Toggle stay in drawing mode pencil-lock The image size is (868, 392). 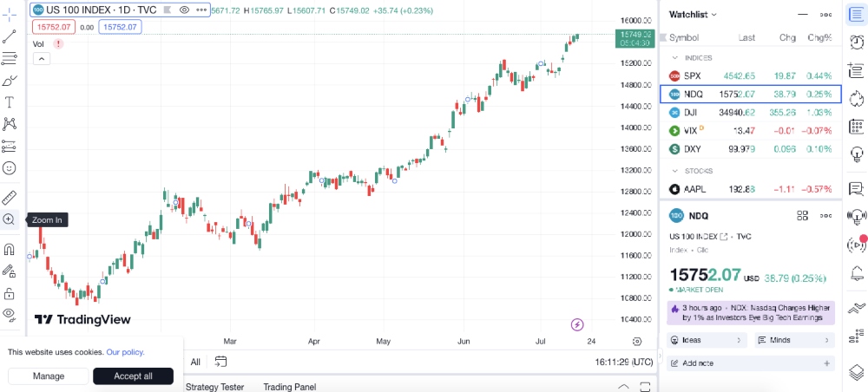tap(9, 271)
